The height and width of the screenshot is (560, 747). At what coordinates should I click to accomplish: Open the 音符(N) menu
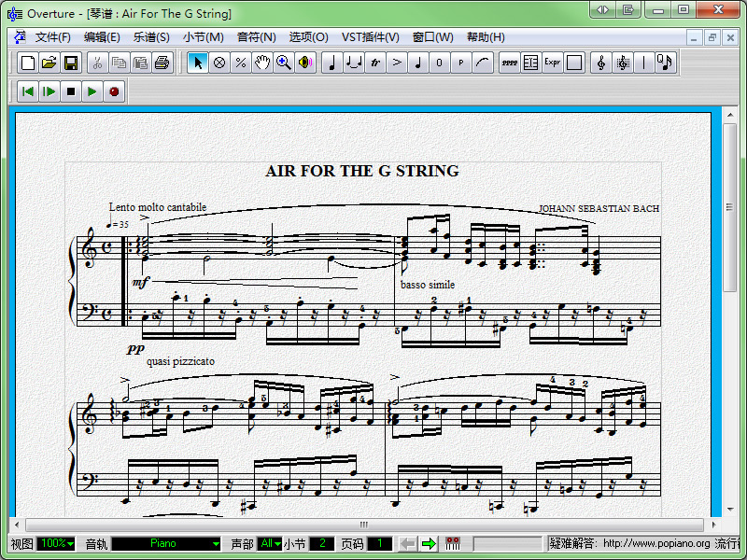pyautogui.click(x=256, y=37)
